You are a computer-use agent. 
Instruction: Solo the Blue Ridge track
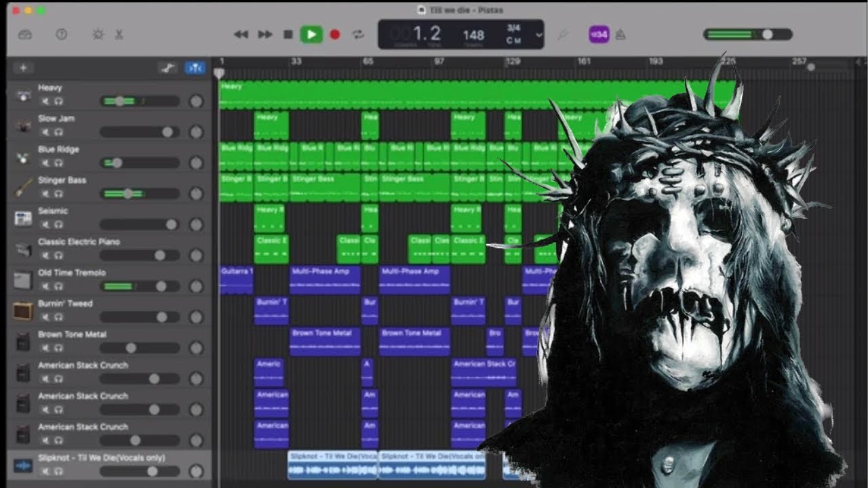click(x=59, y=163)
